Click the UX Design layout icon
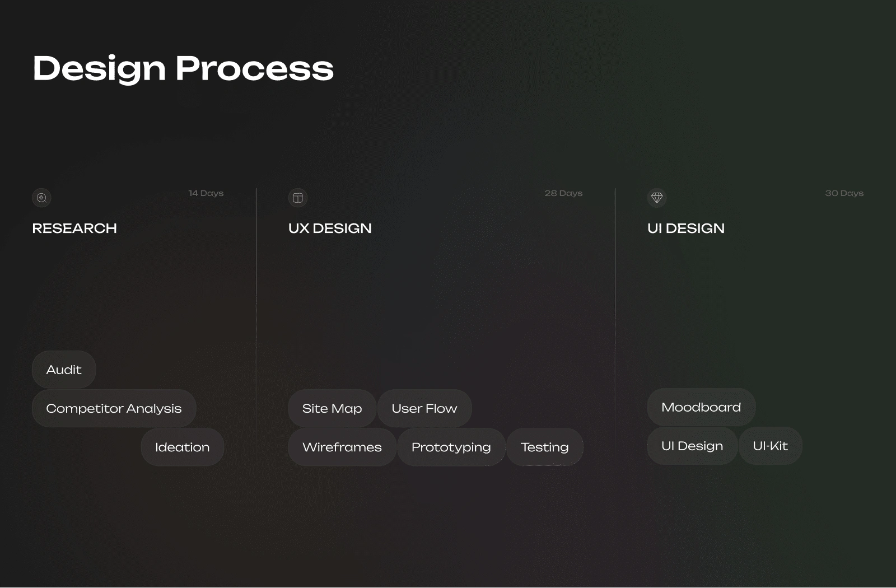Viewport: 896px width, 588px height. (298, 198)
